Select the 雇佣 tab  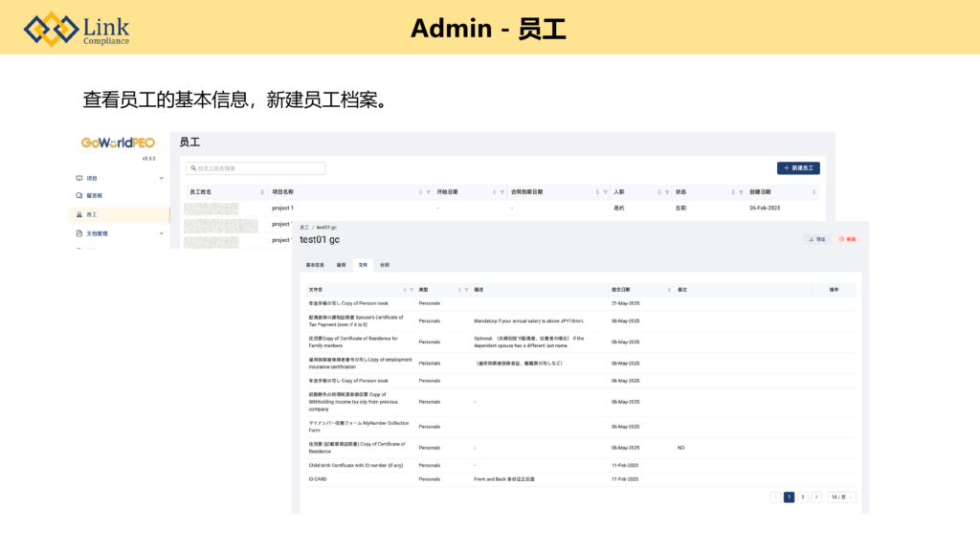[x=341, y=264]
